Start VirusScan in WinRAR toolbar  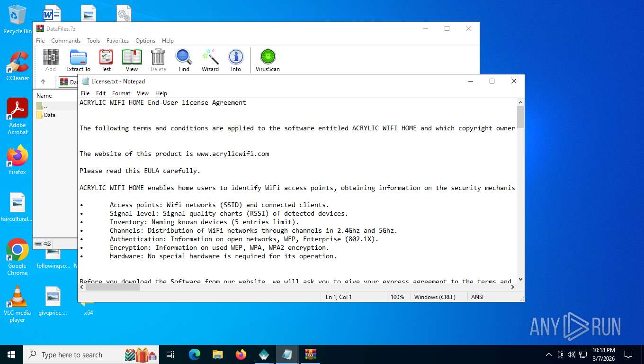tap(268, 60)
